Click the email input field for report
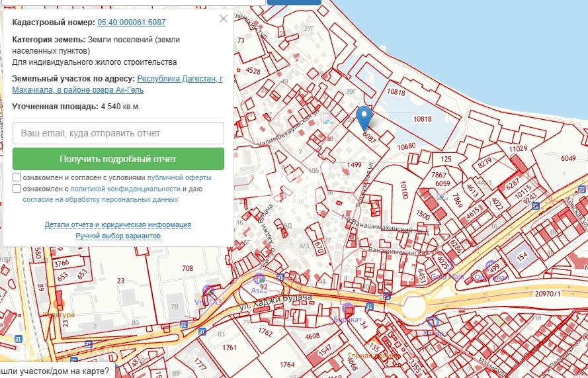 point(118,133)
